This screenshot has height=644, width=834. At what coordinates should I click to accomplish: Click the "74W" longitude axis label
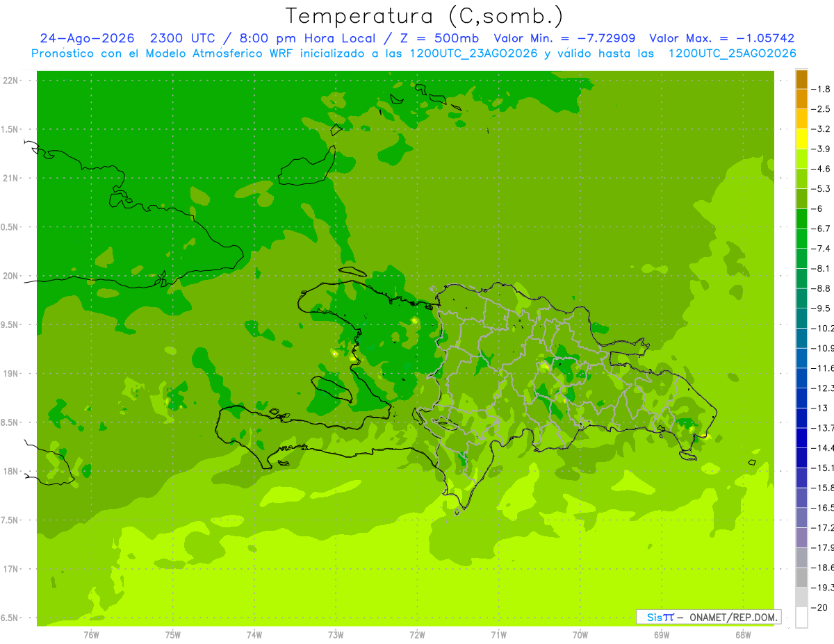pyautogui.click(x=254, y=634)
